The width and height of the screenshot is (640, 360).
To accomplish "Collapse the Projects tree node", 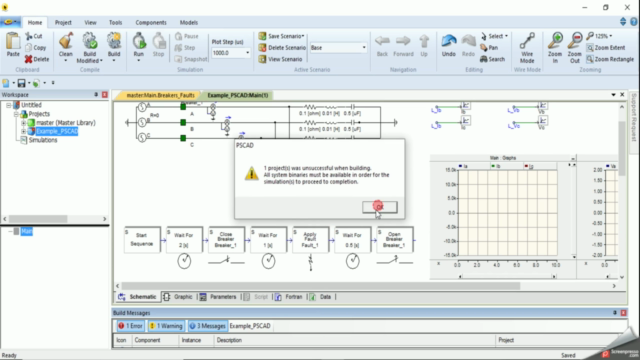I will (x=16, y=114).
